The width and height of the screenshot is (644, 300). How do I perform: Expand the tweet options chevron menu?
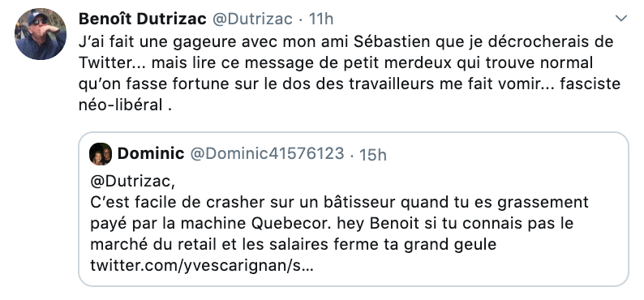[621, 18]
